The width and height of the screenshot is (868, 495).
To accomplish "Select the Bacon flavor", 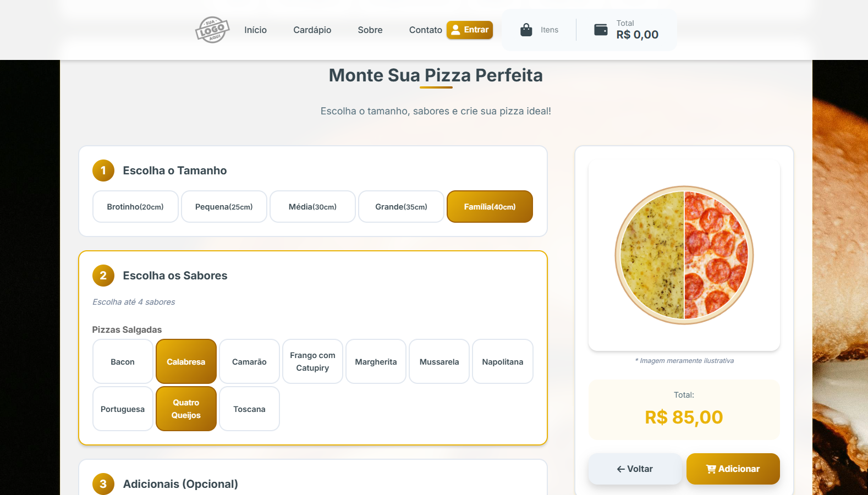I will (122, 361).
